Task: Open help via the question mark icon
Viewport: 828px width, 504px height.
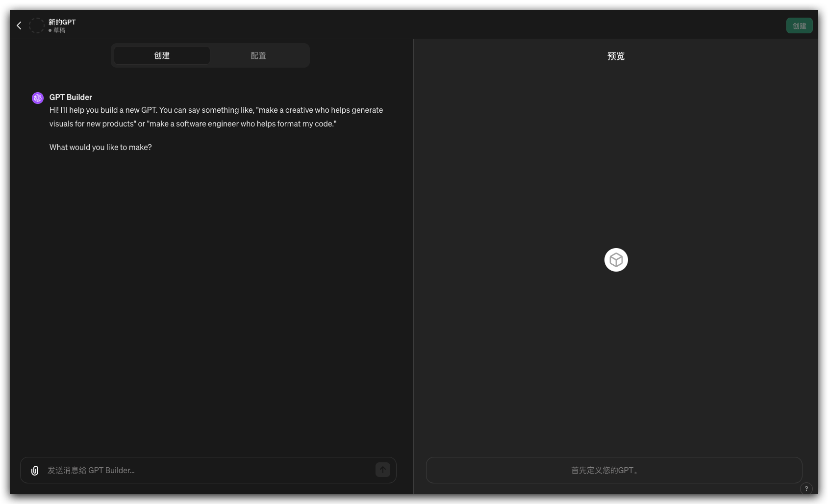Action: coord(806,488)
